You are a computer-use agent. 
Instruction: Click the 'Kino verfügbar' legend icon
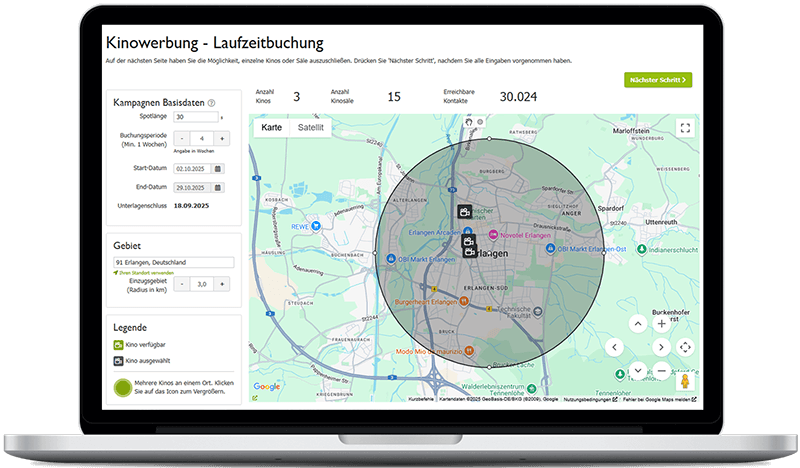click(x=118, y=345)
